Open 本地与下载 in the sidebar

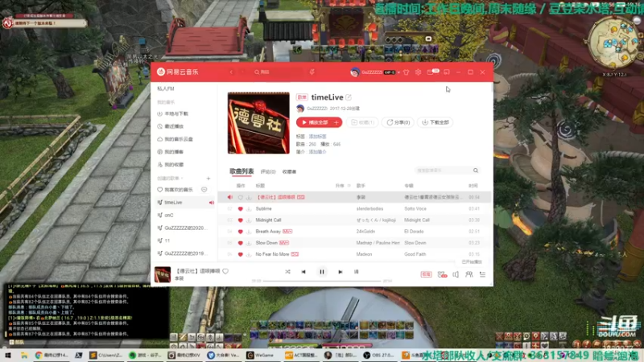coord(176,113)
